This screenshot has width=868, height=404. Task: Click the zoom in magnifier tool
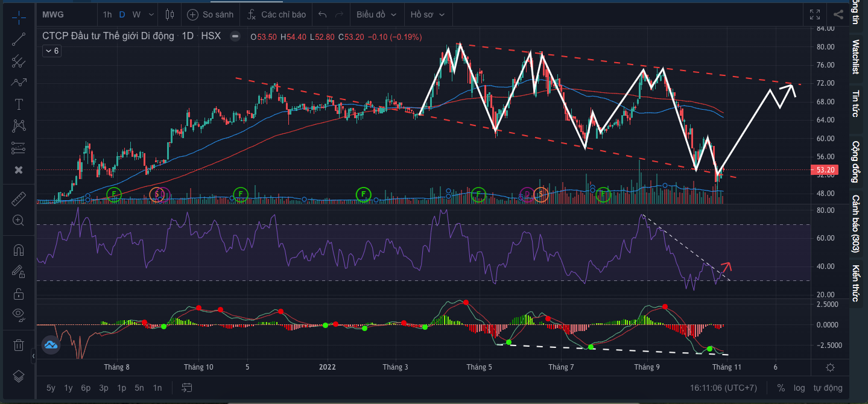click(19, 221)
